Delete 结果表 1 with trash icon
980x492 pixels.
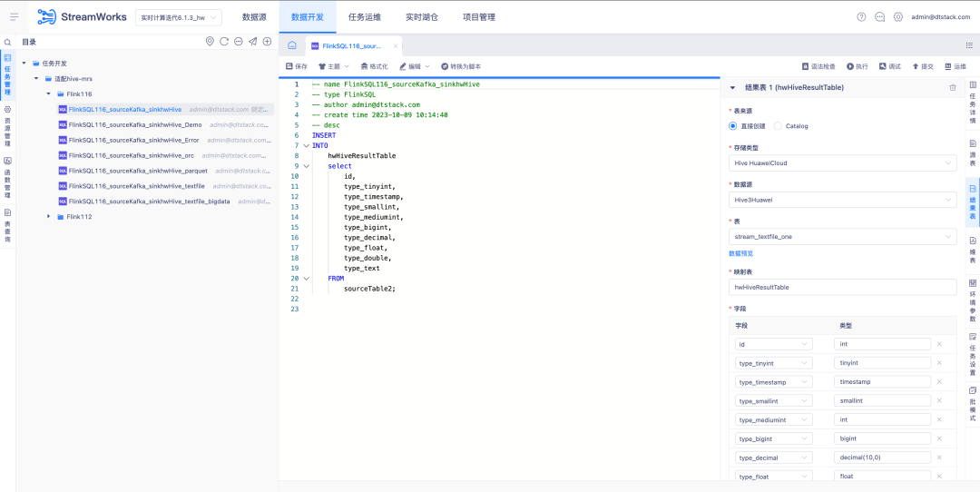[x=953, y=88]
